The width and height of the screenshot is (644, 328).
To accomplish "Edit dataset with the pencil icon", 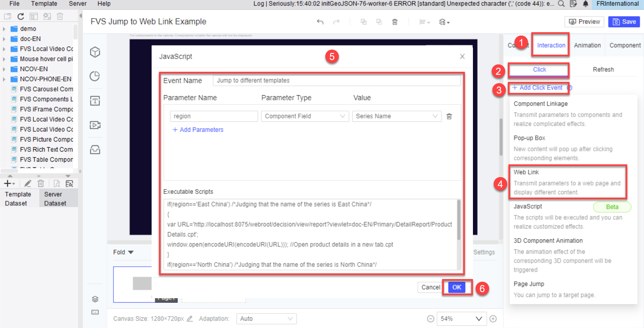I will click(28, 183).
